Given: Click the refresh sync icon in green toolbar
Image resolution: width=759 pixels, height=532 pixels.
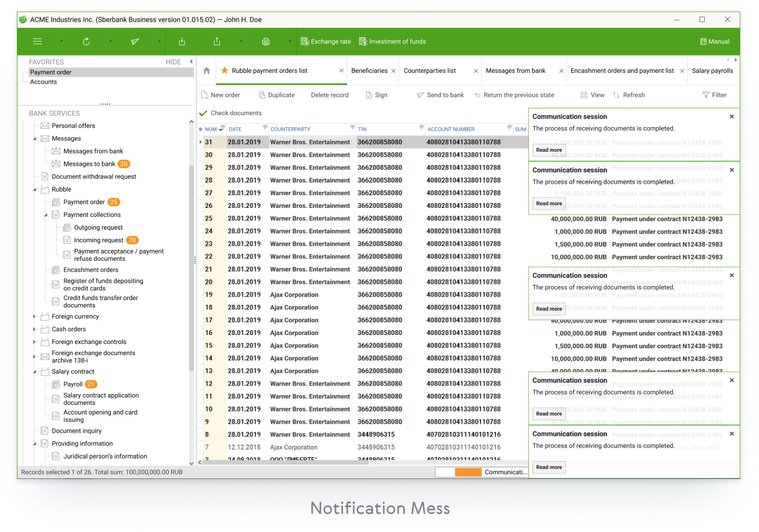Looking at the screenshot, I should pos(86,42).
